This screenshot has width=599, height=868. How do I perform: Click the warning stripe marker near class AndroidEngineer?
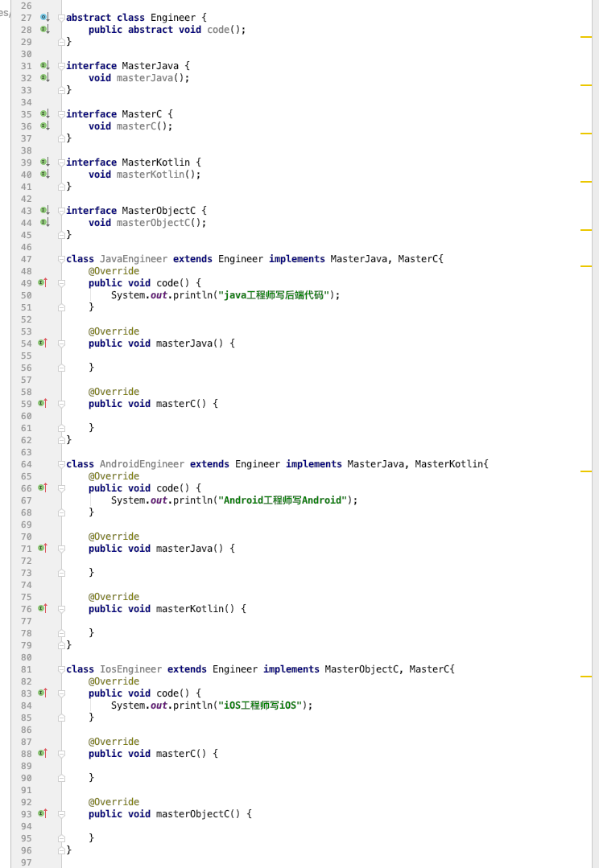[585, 471]
